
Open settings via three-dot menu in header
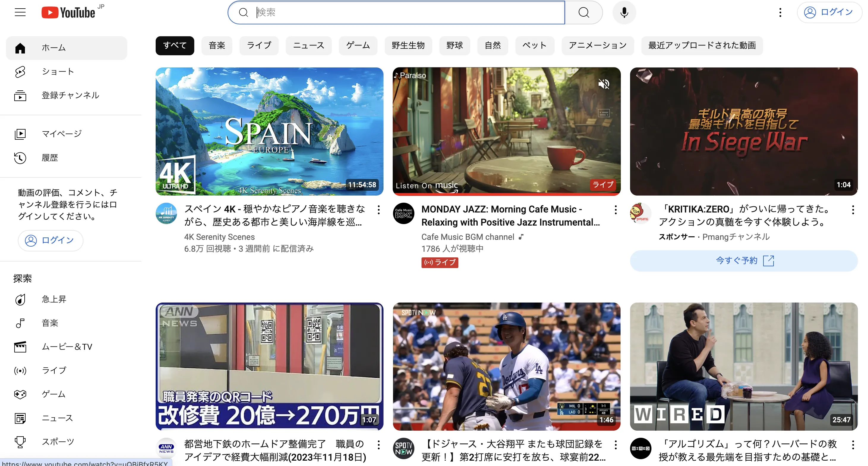pos(780,12)
